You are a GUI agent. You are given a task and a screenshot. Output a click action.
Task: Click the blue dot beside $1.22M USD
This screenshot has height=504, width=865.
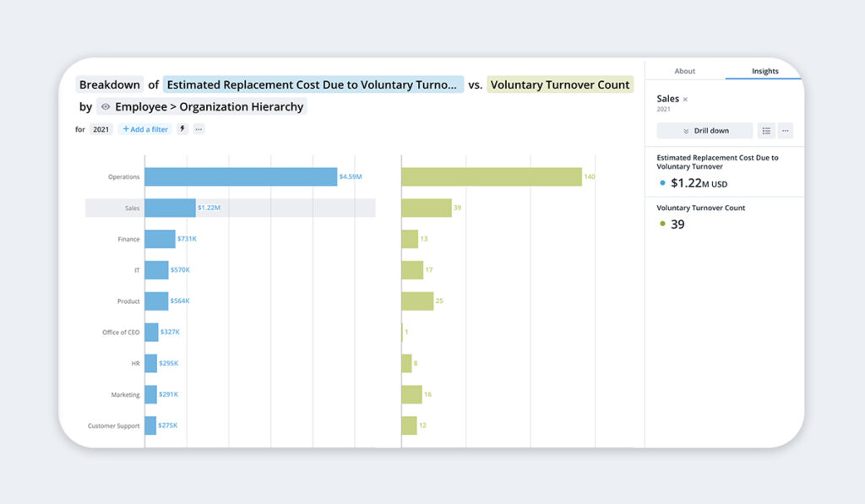tap(662, 182)
